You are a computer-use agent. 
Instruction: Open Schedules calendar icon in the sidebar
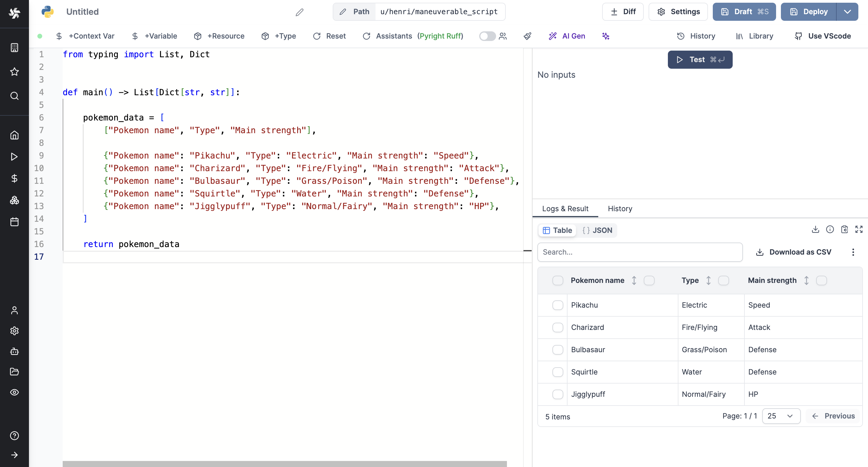coord(14,222)
